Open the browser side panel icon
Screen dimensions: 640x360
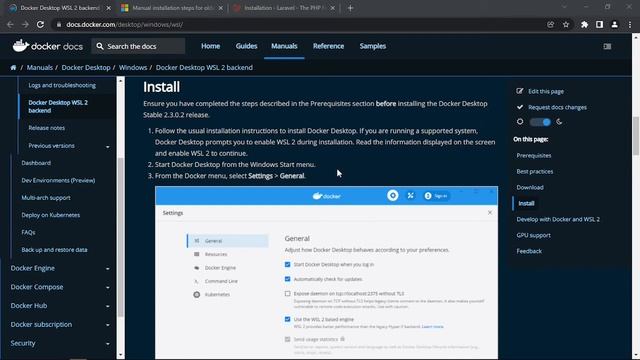[x=599, y=24]
